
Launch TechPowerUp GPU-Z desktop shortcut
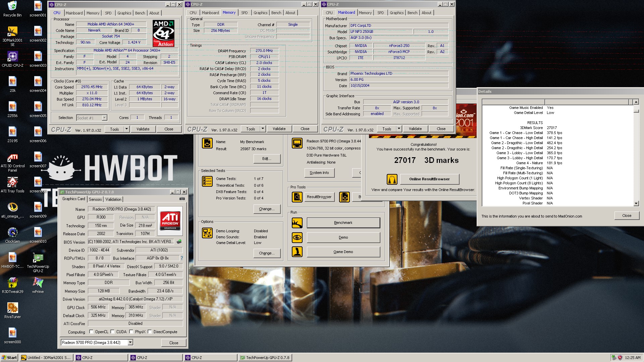tap(38, 262)
